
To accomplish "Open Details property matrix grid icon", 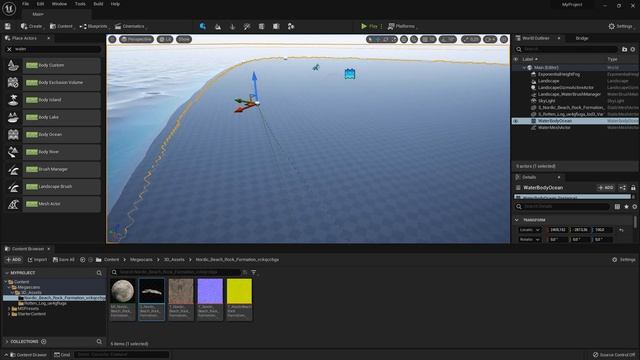I will click(x=618, y=207).
